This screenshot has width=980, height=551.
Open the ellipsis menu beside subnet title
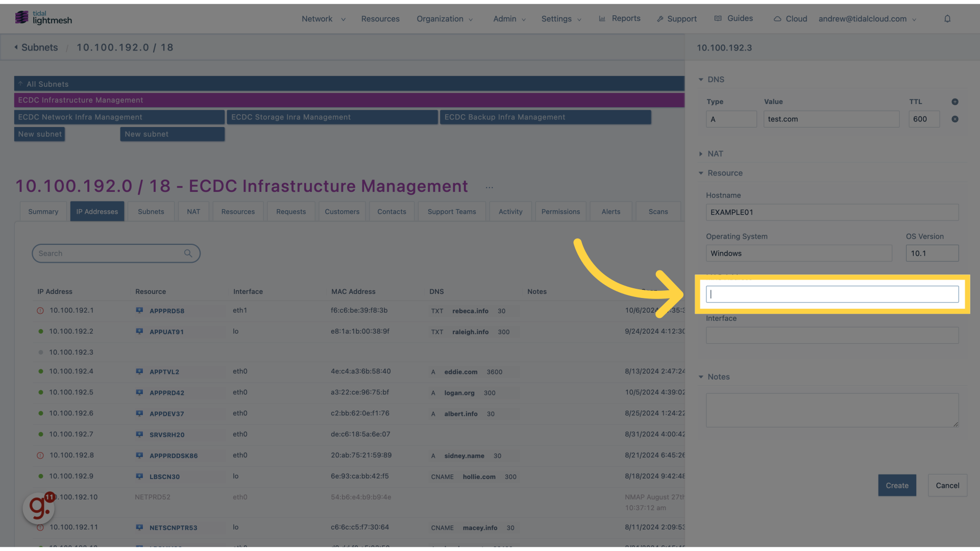tap(489, 187)
